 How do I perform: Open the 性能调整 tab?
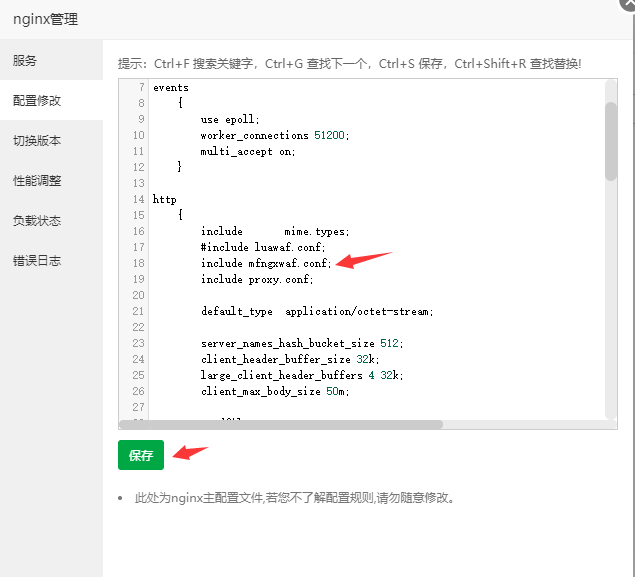pyautogui.click(x=37, y=181)
